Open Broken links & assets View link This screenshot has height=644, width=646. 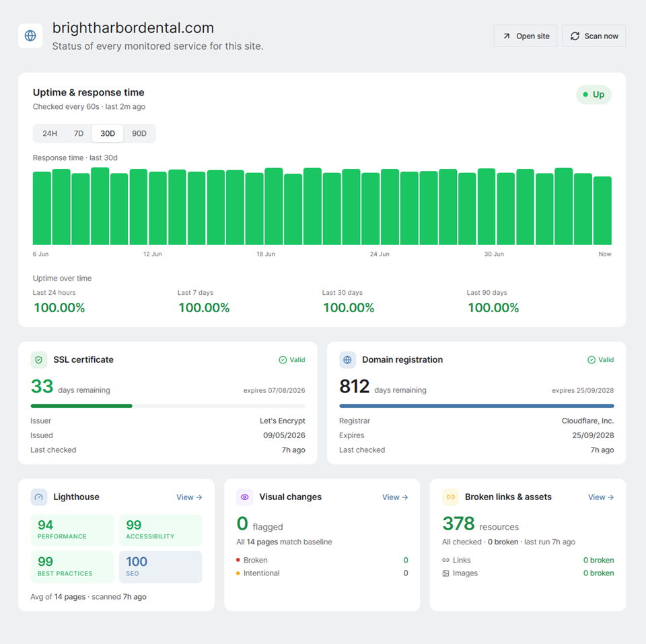601,497
